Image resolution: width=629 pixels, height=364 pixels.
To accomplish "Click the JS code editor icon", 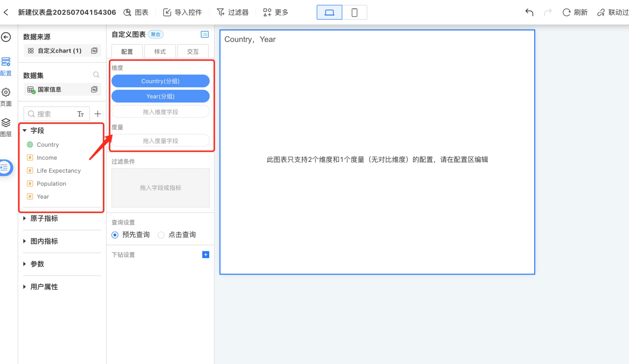I will [x=204, y=34].
